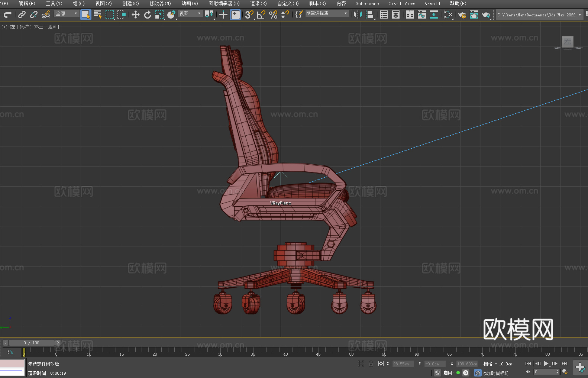Toggle Scene Explorer icon
This screenshot has width=588, height=378.
384,14
